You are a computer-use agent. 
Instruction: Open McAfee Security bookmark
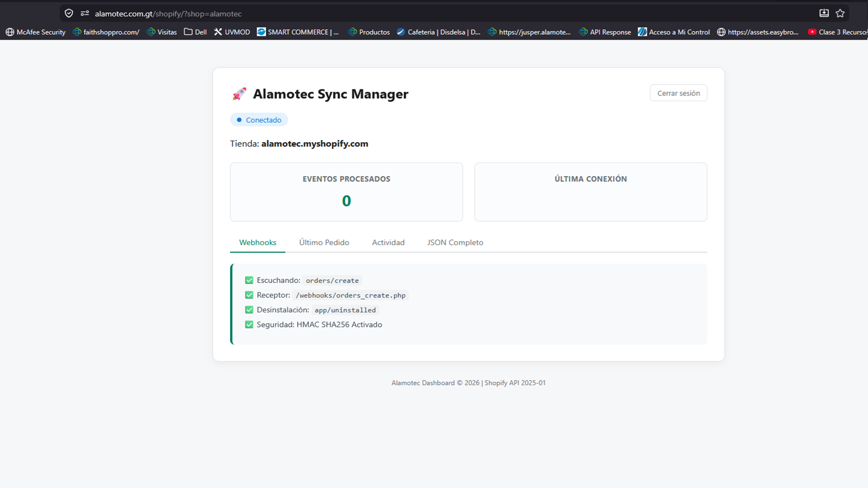35,32
